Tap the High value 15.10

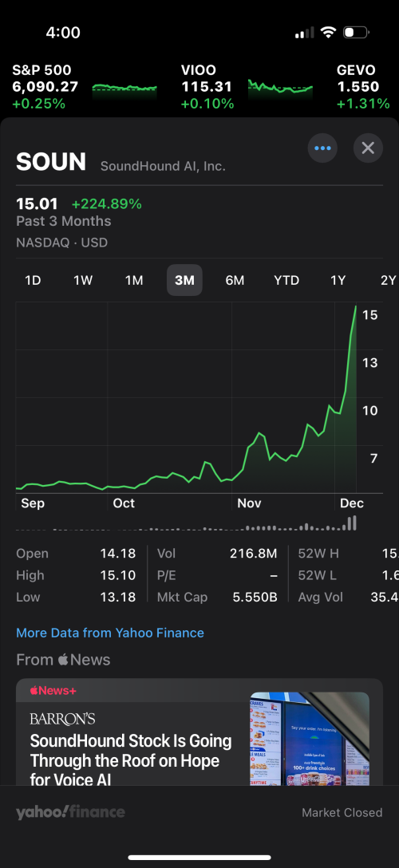point(118,575)
